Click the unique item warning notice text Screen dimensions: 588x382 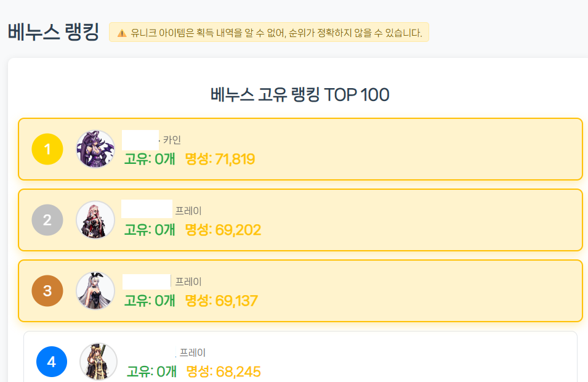pyautogui.click(x=276, y=33)
